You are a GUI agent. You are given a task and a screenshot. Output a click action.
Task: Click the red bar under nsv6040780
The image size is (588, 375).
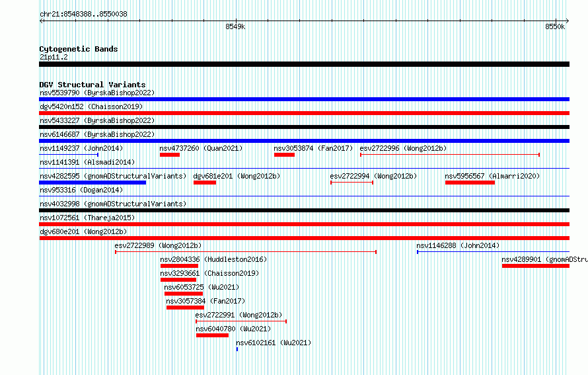tap(212, 335)
